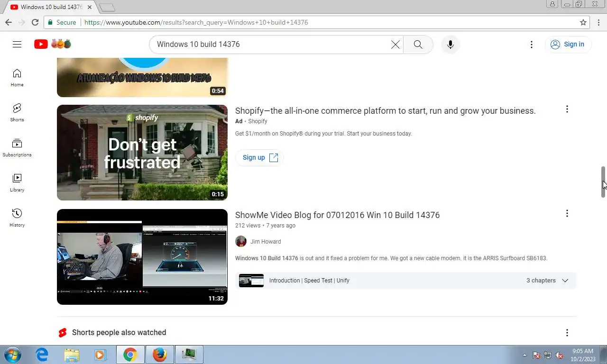Click the Shopify advertiser name
The width and height of the screenshot is (607, 364).
[x=258, y=121]
